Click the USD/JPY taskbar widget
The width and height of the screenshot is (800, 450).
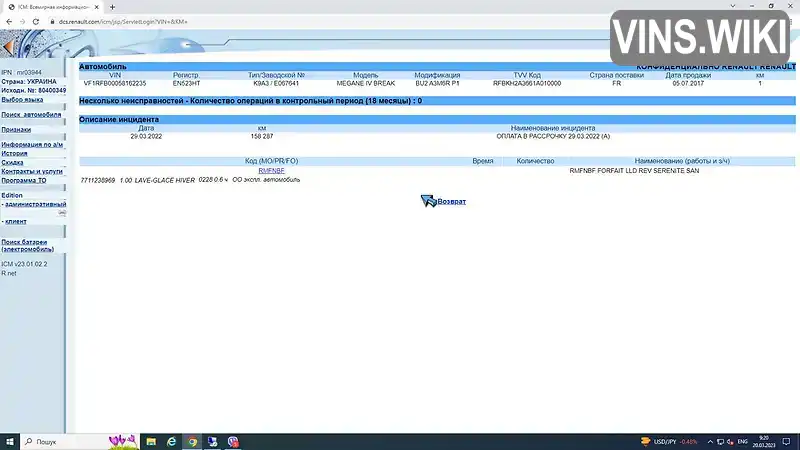[x=669, y=441]
